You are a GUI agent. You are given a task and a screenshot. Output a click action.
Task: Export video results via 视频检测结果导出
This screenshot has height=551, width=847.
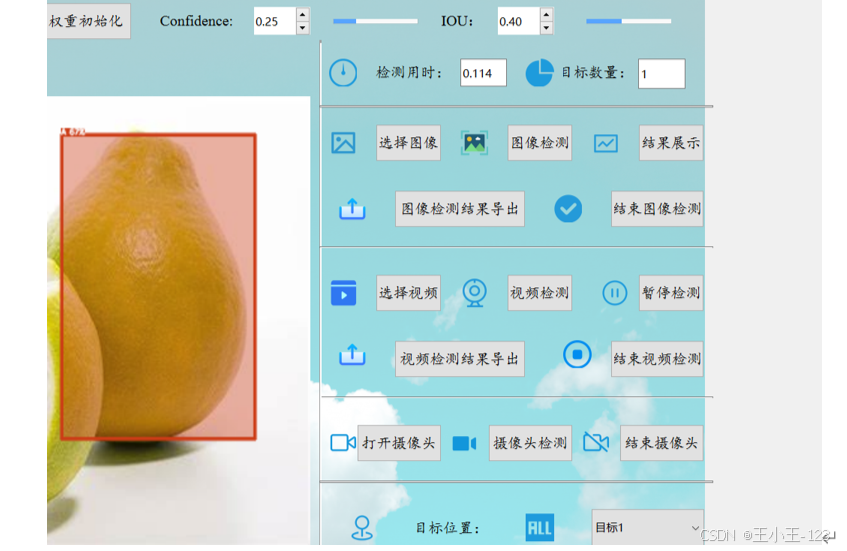click(460, 359)
